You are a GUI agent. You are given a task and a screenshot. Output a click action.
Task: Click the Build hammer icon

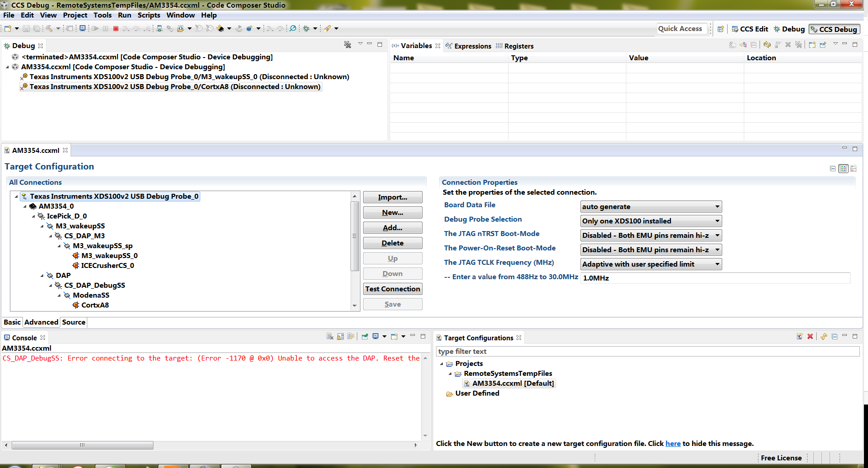[x=49, y=28]
